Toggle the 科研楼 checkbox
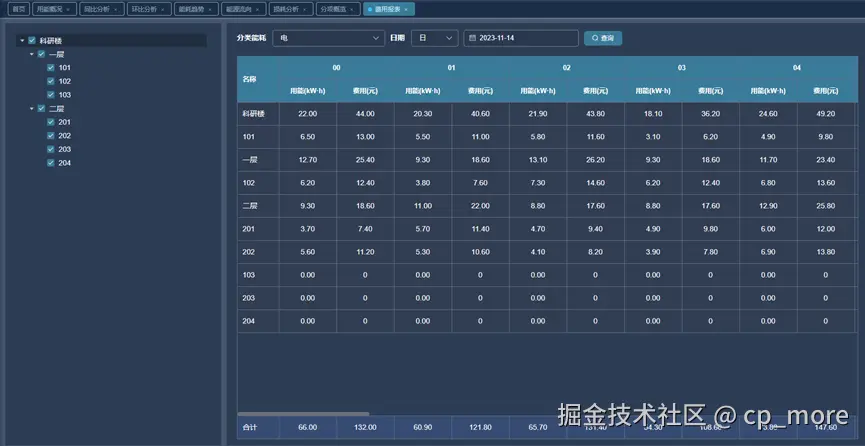The width and height of the screenshot is (865, 446). (x=32, y=40)
